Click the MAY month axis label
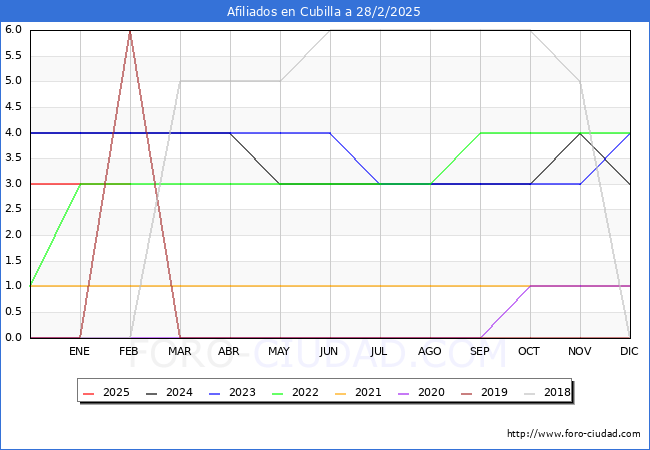This screenshot has height=450, width=650. coord(279,351)
